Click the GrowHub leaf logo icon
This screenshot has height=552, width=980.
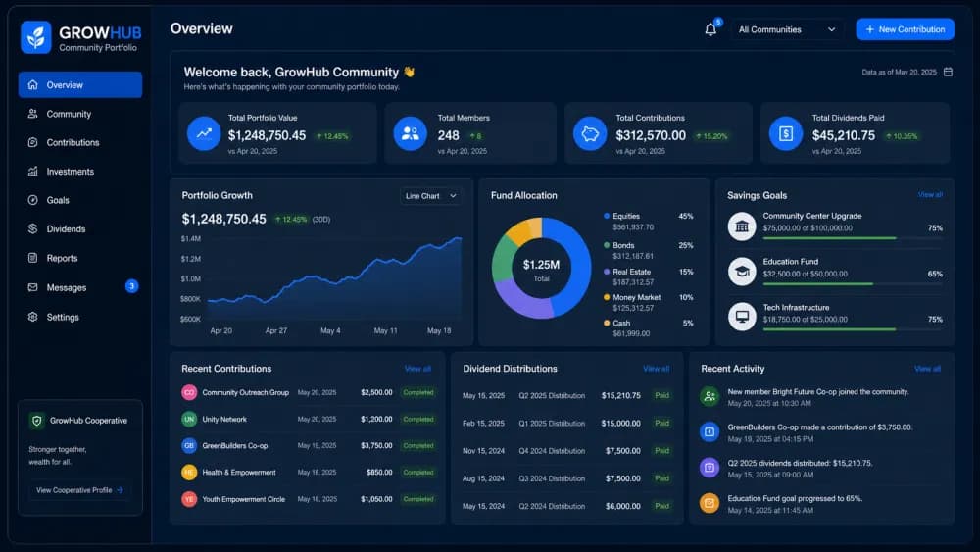tap(35, 37)
